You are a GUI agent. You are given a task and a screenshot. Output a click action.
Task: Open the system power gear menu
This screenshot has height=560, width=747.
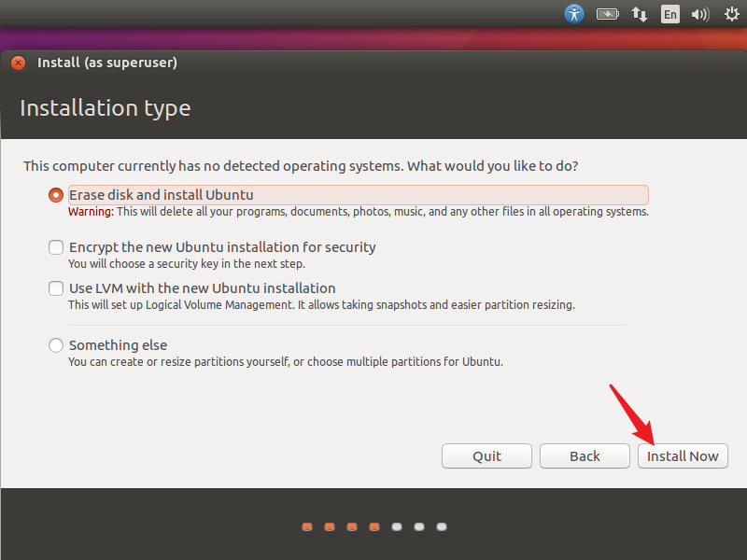731,14
